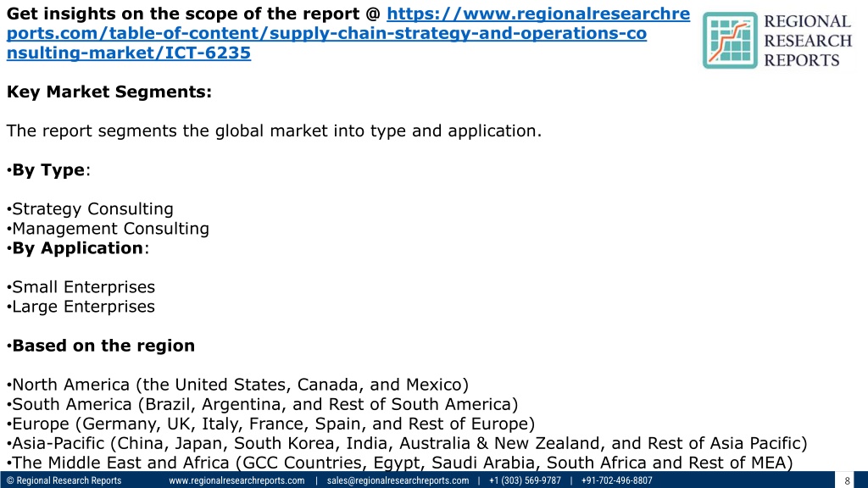
Task: Click the Large Enterprises bullet item
Action: coord(83,307)
